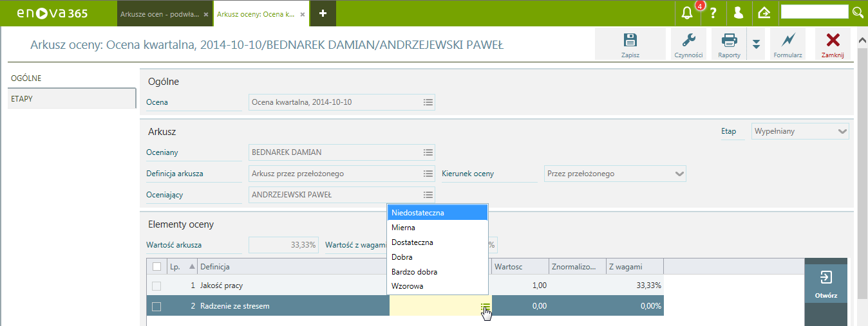Close the 'Arkusze ocen - podwła...' tab
The width and height of the screenshot is (868, 326).
[x=206, y=14]
